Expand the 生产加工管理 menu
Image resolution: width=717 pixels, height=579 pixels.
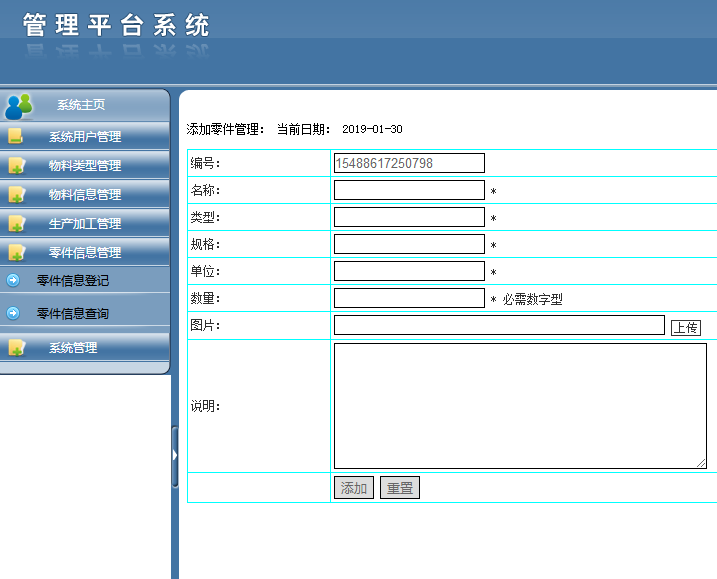pyautogui.click(x=85, y=224)
